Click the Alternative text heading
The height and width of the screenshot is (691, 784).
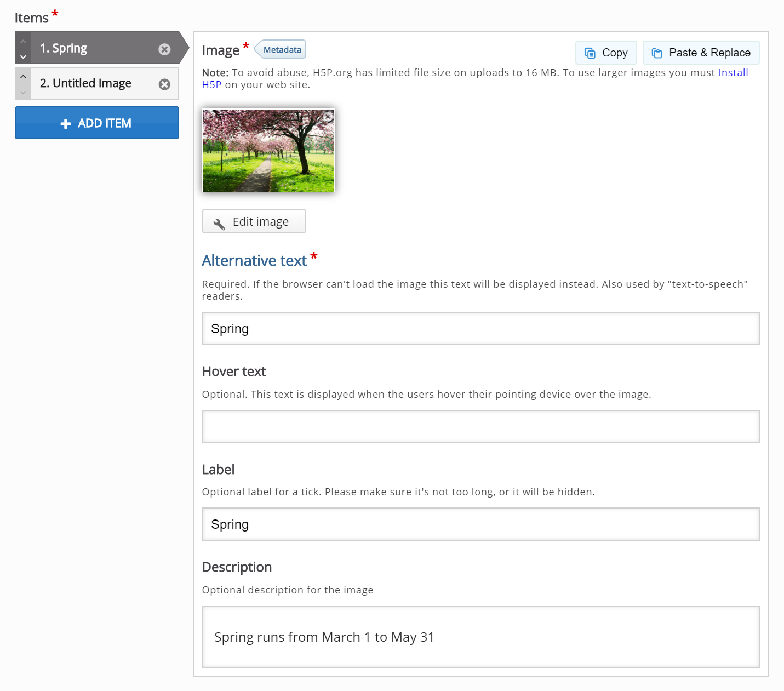click(254, 261)
